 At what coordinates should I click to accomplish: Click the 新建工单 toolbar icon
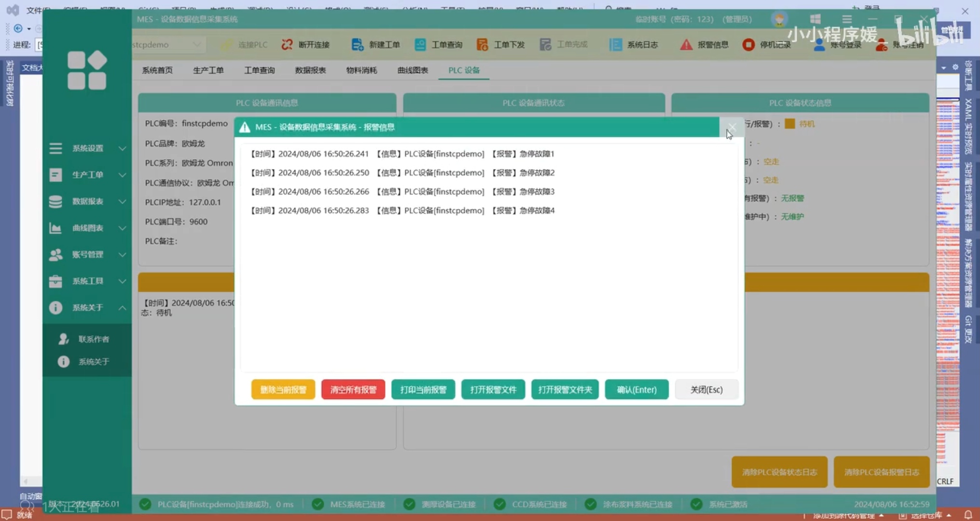coord(357,44)
